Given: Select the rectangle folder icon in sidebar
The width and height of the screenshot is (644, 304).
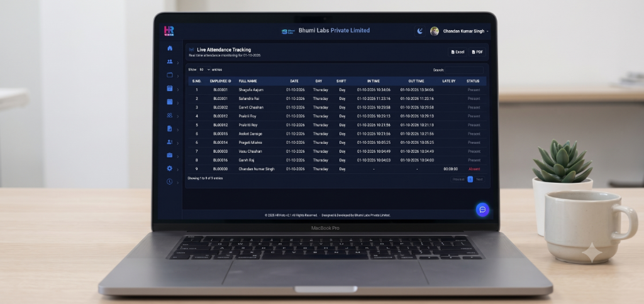Looking at the screenshot, I should tap(170, 75).
